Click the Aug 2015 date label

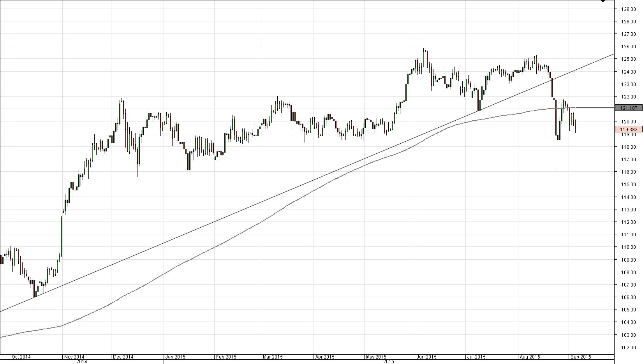coord(530,357)
